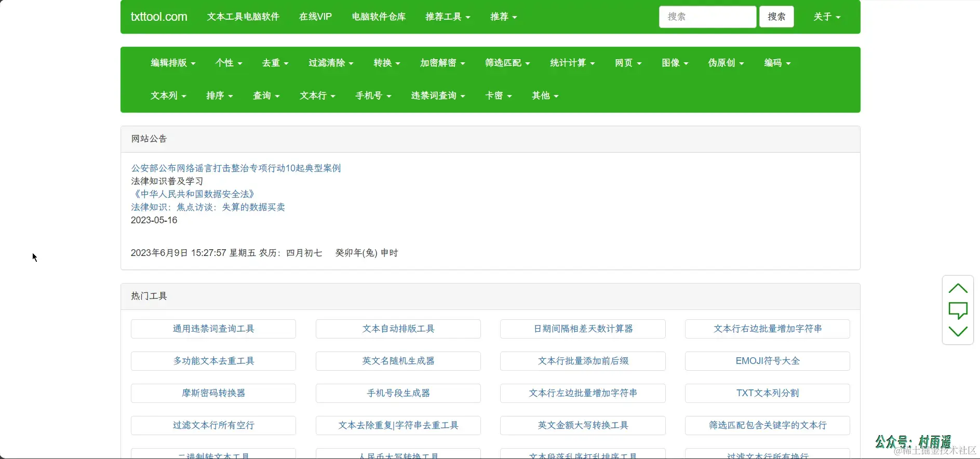This screenshot has height=459, width=980.
Task: Open TXT文本列分割 tool
Action: click(x=768, y=393)
